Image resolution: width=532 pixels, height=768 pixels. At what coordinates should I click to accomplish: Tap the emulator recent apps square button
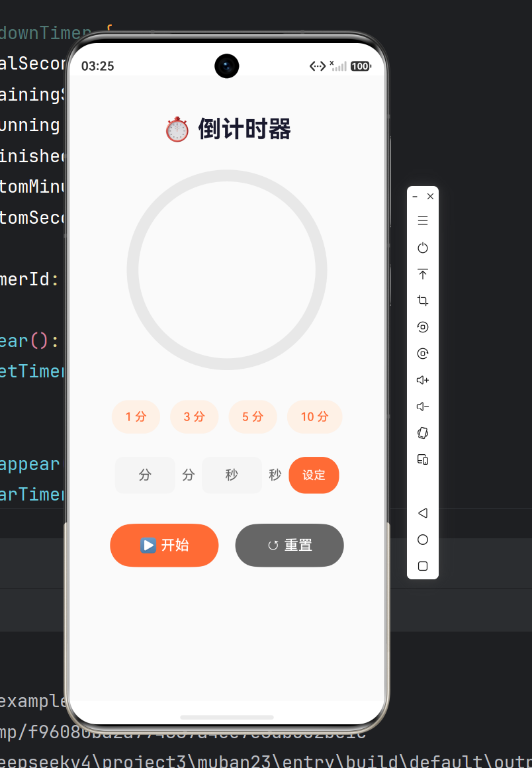point(423,565)
